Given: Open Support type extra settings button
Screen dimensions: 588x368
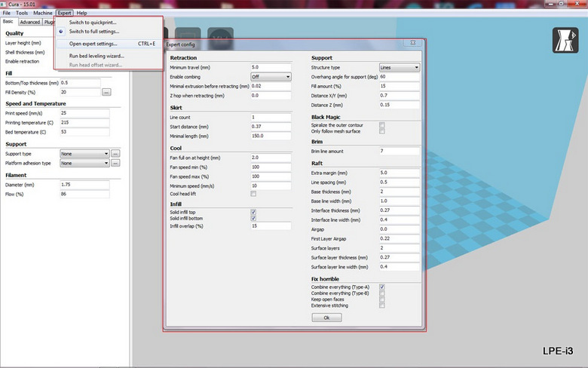Looking at the screenshot, I should tap(115, 153).
